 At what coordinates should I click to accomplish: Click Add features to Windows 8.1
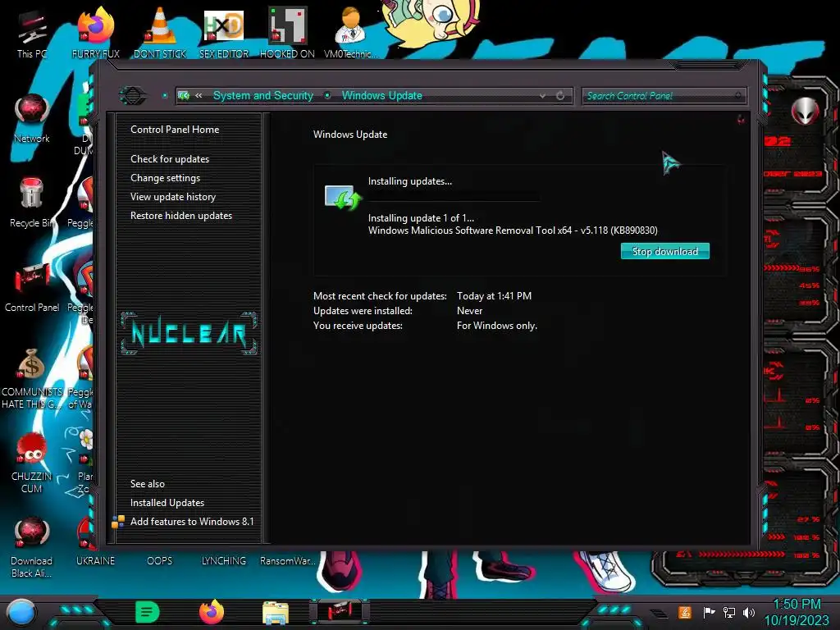click(192, 521)
